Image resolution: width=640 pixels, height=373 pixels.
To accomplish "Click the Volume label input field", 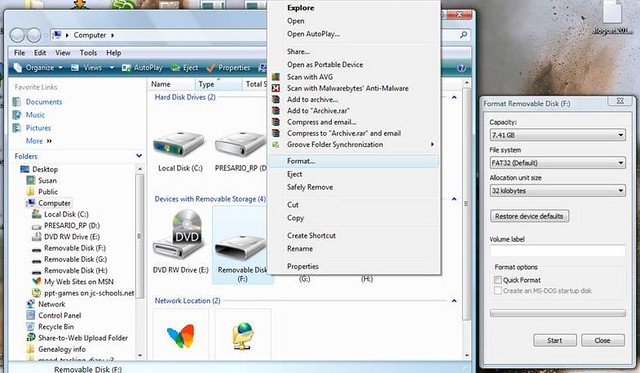I will pyautogui.click(x=558, y=251).
